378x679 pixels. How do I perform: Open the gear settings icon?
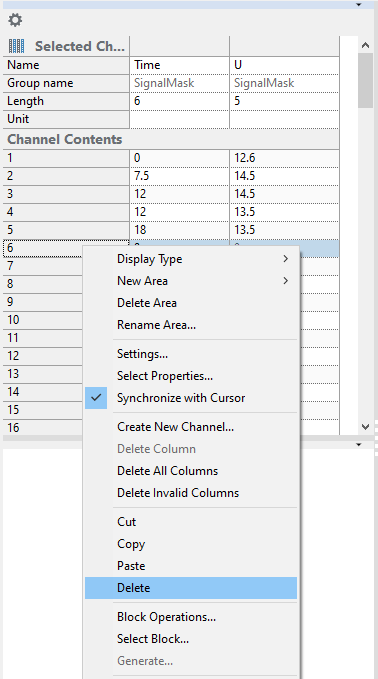coord(15,20)
